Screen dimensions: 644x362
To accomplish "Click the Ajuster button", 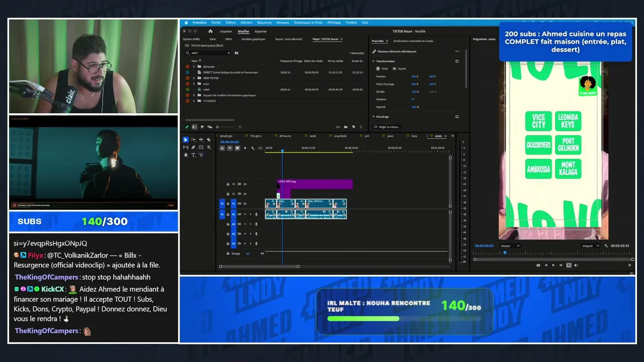I will click(x=400, y=68).
